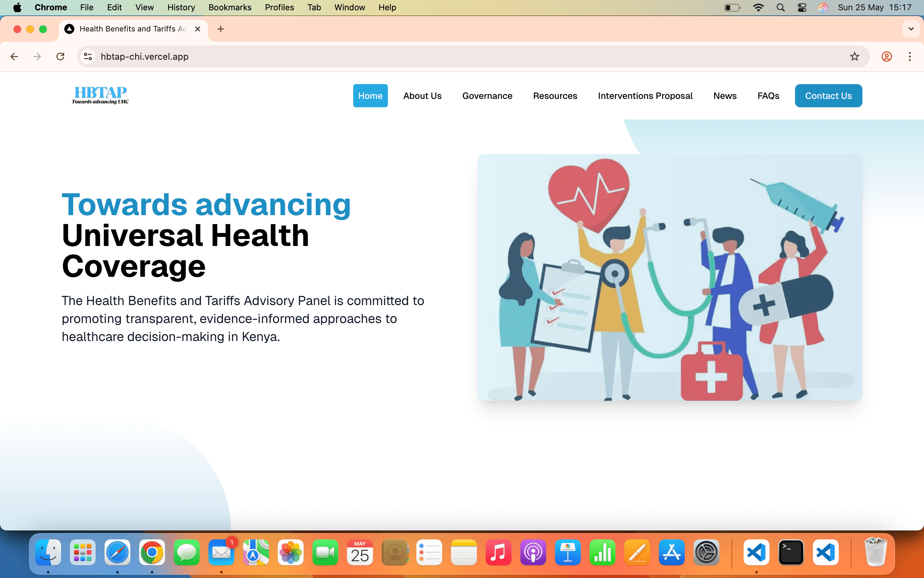Open Reminders from the dock
Viewport: 924px width, 578px height.
429,552
